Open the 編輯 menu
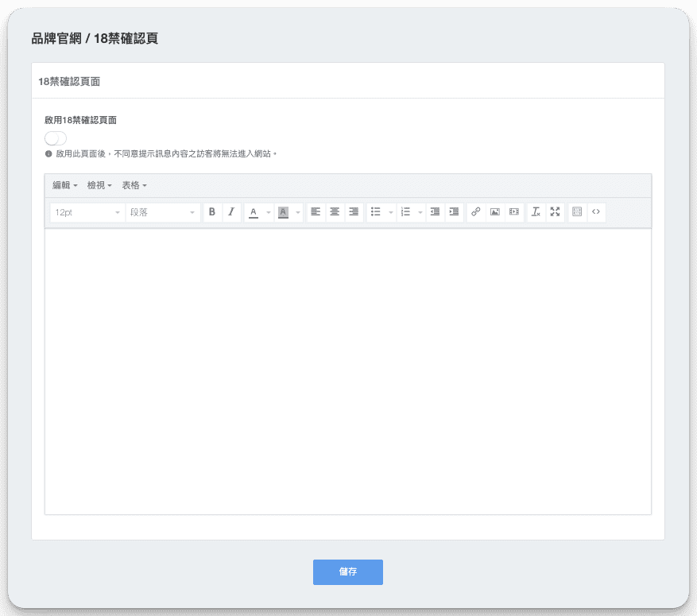 [64, 185]
